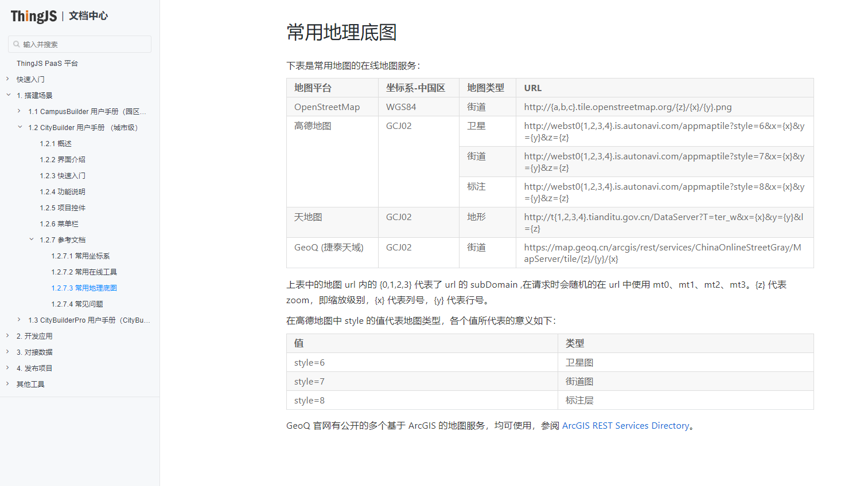This screenshot has height=486, width=868.
Task: Click the 高德 style=6 satellite URL
Action: click(664, 131)
